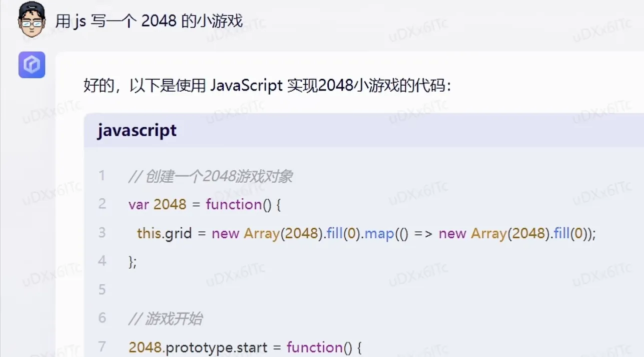
Task: Click the comment '// 游戏开始' on line 6
Action: pos(165,318)
